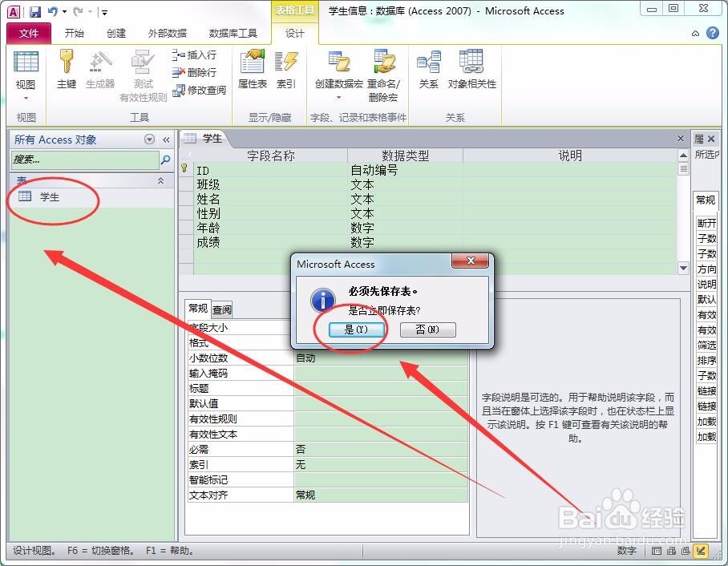
Task: Expand the View (视图) dropdown arrow
Action: [26, 99]
